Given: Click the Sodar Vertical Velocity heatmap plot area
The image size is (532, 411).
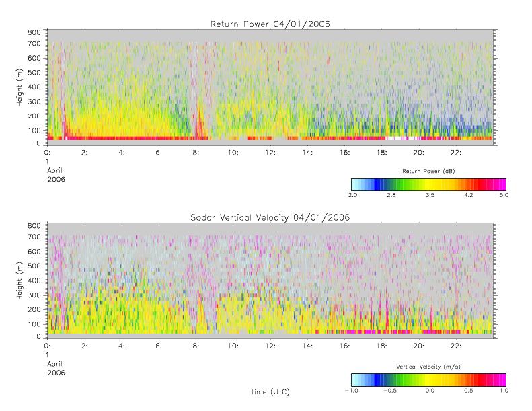Looking at the screenshot, I should (270, 281).
